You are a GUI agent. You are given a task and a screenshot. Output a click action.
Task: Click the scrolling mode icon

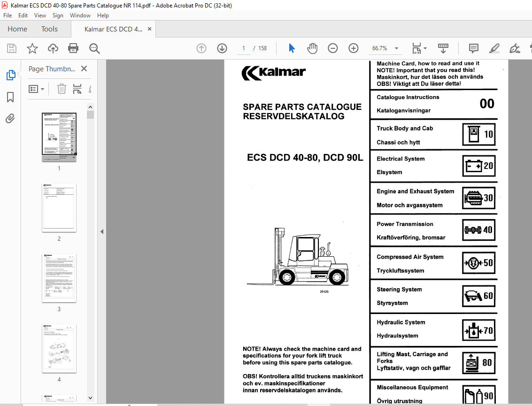point(443,48)
